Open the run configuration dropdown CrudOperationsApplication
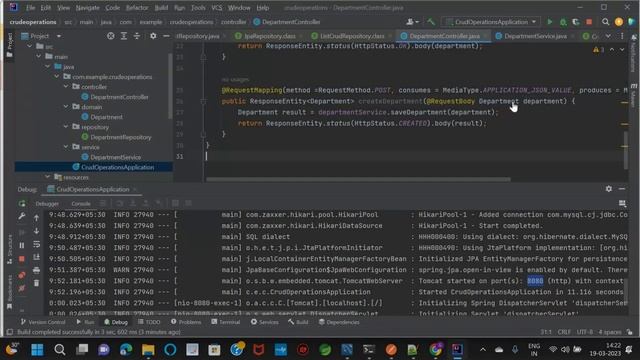This screenshot has height=360, width=640. (491, 22)
